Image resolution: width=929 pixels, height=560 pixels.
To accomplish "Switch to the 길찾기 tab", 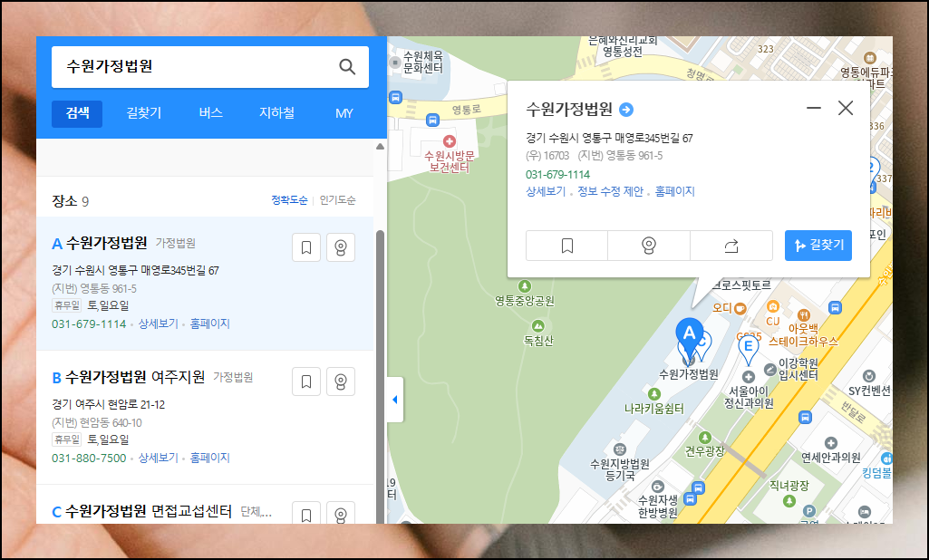I will pos(144,113).
